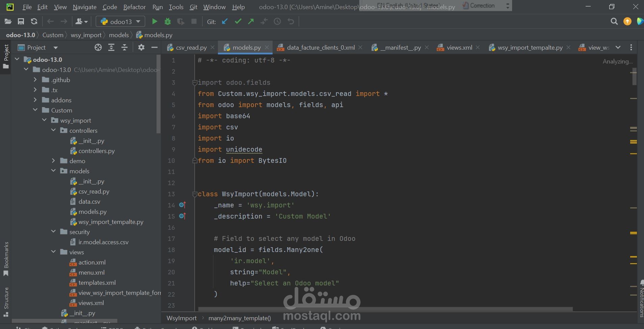644x329 pixels.
Task: Click Custom in the breadcrumb path
Action: [53, 35]
